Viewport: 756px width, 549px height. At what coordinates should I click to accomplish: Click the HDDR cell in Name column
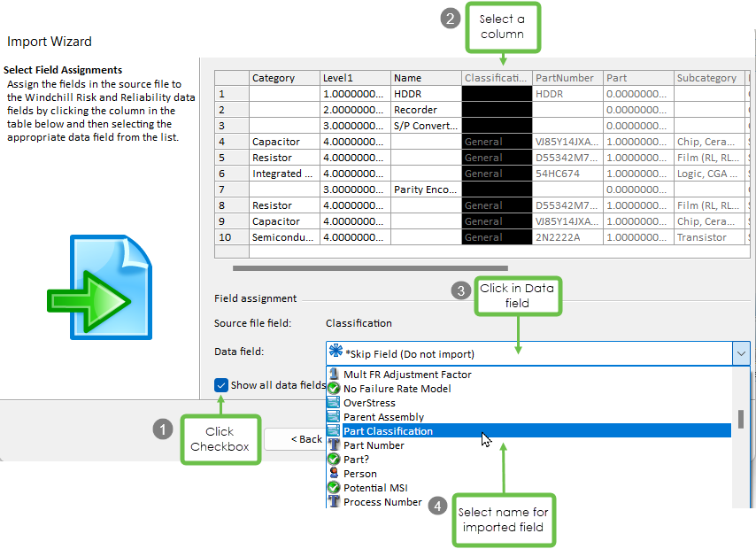click(426, 94)
